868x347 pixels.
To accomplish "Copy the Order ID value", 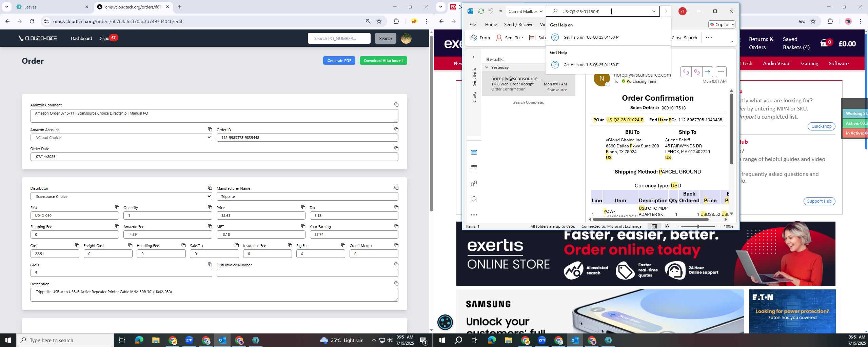I will [396, 129].
